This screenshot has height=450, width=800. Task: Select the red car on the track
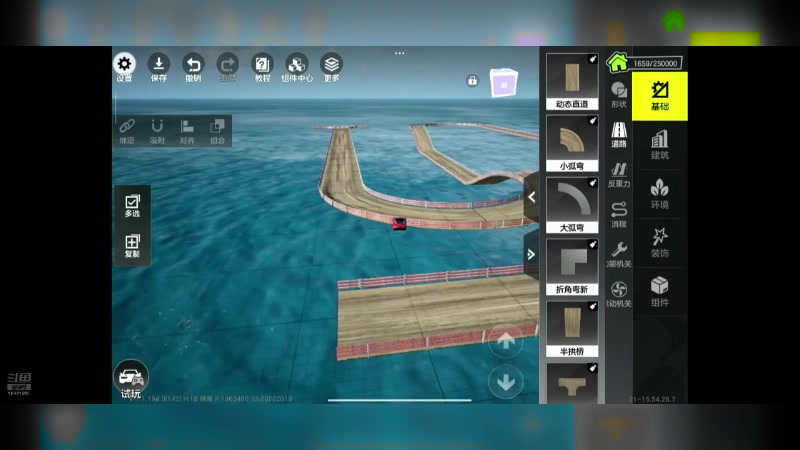click(x=399, y=224)
